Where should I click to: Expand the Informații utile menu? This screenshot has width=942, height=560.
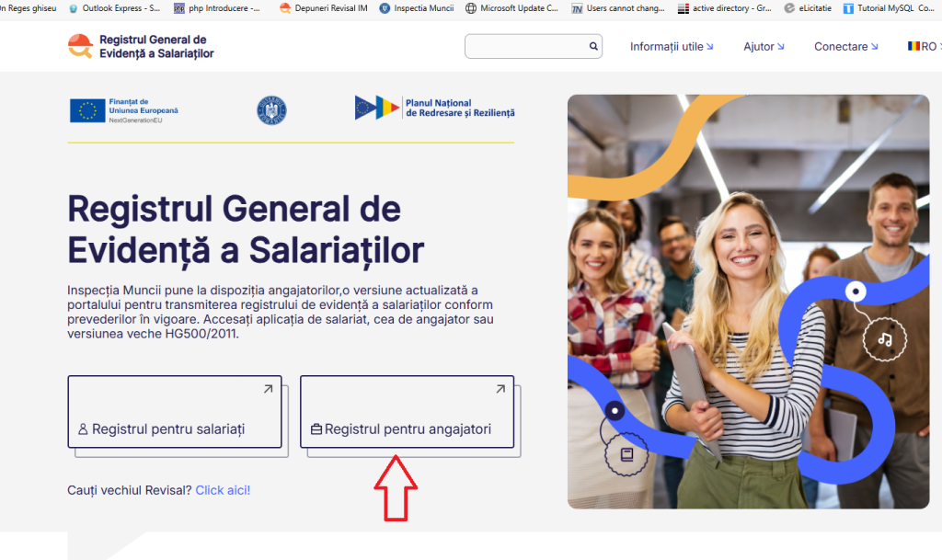coord(672,46)
